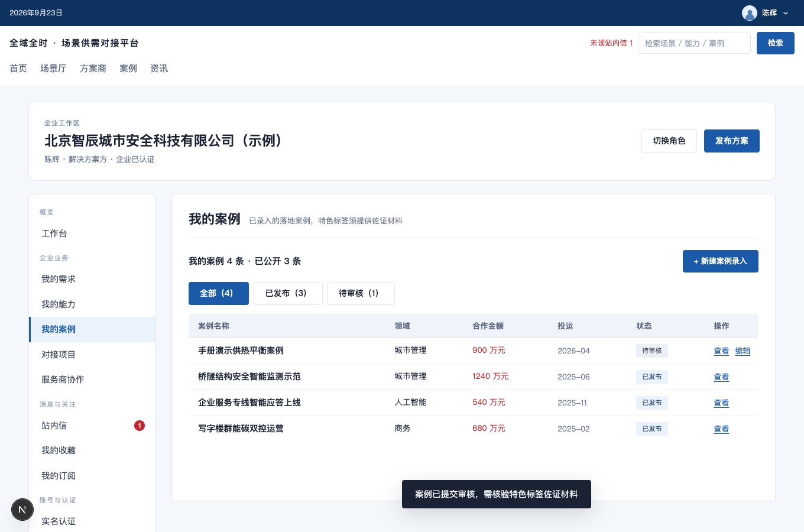Go to 场景厅 in top navigation

(x=53, y=69)
